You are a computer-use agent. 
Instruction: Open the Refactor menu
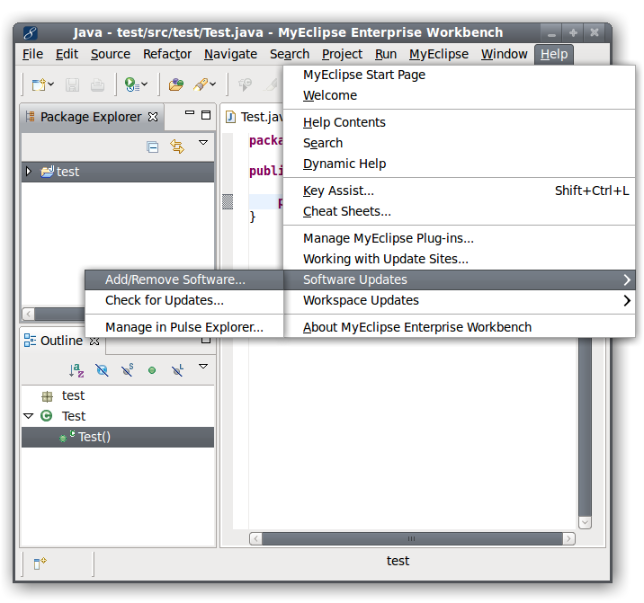point(167,54)
